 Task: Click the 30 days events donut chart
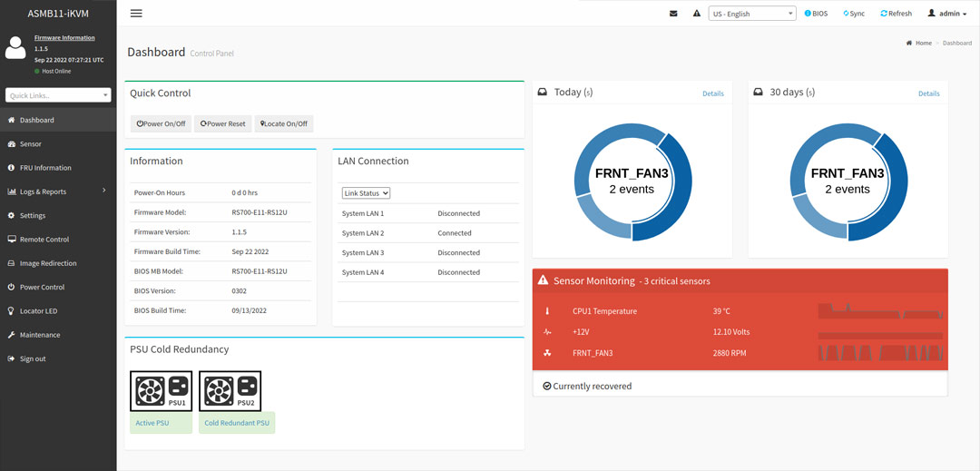point(848,182)
